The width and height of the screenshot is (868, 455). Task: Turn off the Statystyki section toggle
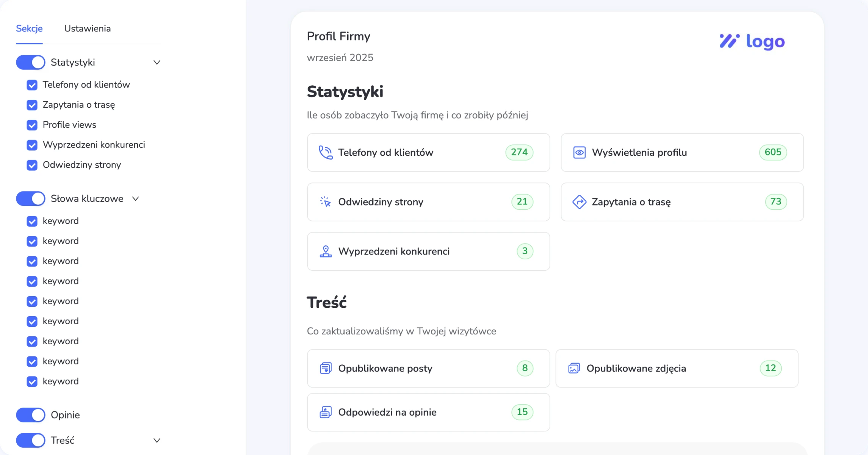tap(31, 63)
